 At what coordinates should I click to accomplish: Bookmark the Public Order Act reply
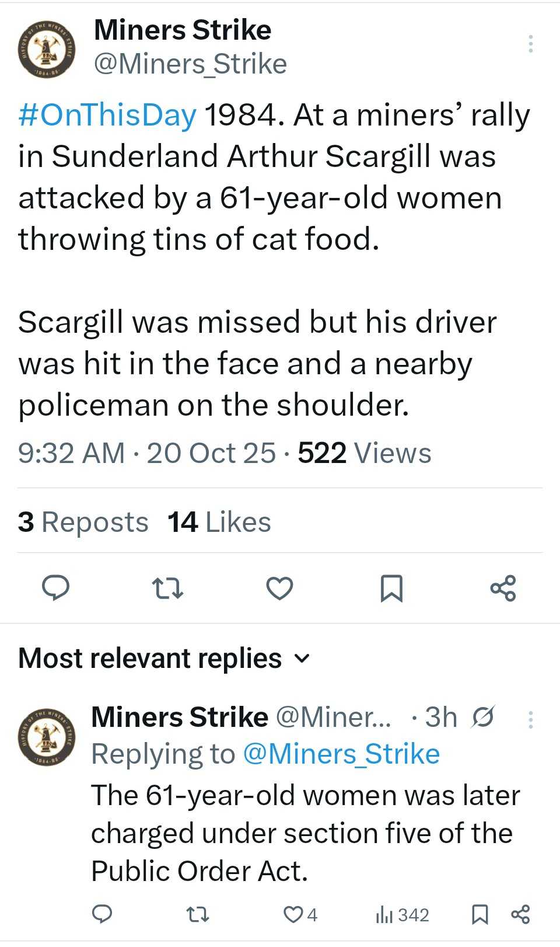click(480, 914)
